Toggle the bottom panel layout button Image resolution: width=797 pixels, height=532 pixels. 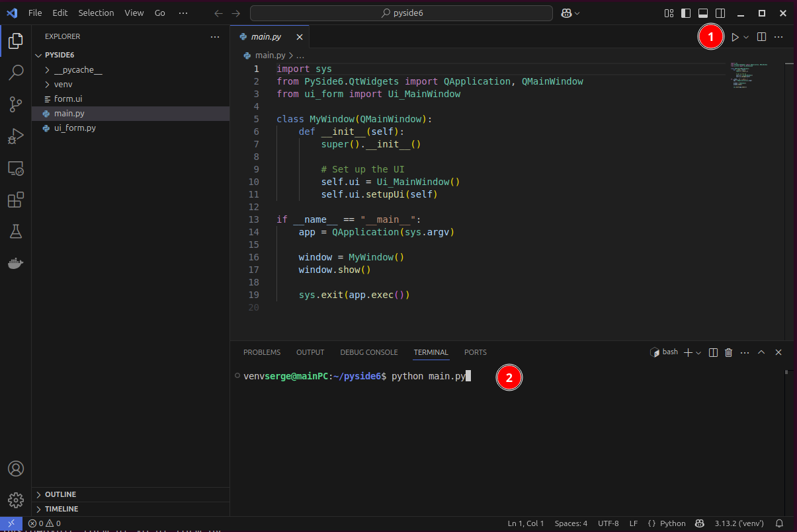703,13
